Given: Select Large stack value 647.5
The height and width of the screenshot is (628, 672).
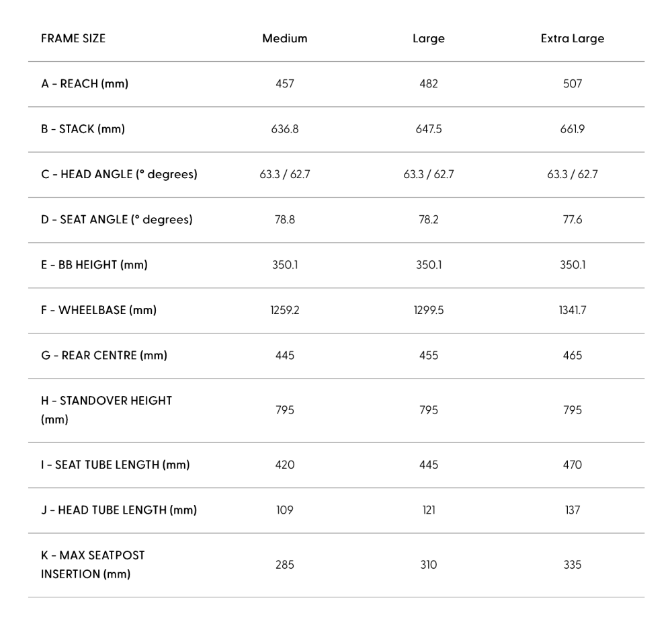Looking at the screenshot, I should [429, 129].
